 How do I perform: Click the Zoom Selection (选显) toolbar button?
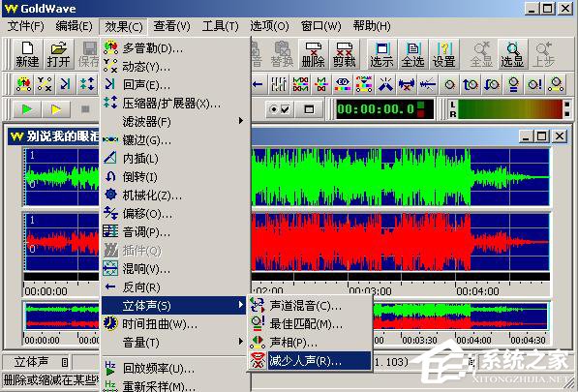pos(512,54)
